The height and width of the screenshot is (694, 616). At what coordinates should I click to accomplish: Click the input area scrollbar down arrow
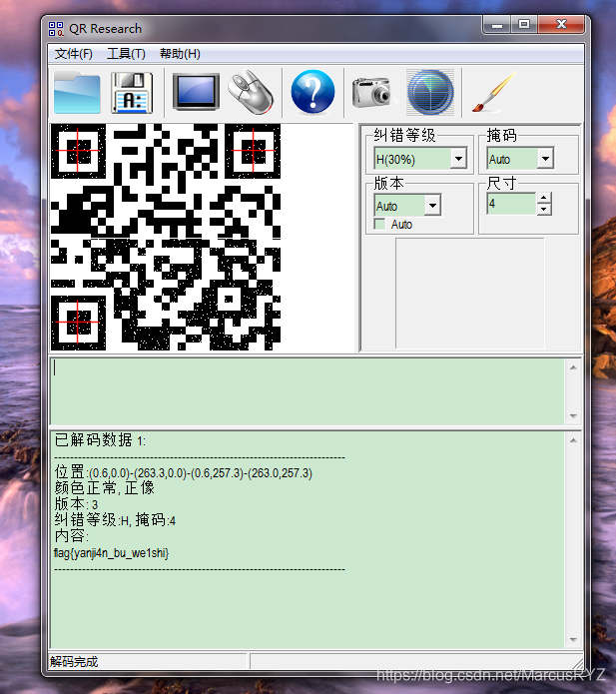pyautogui.click(x=573, y=416)
